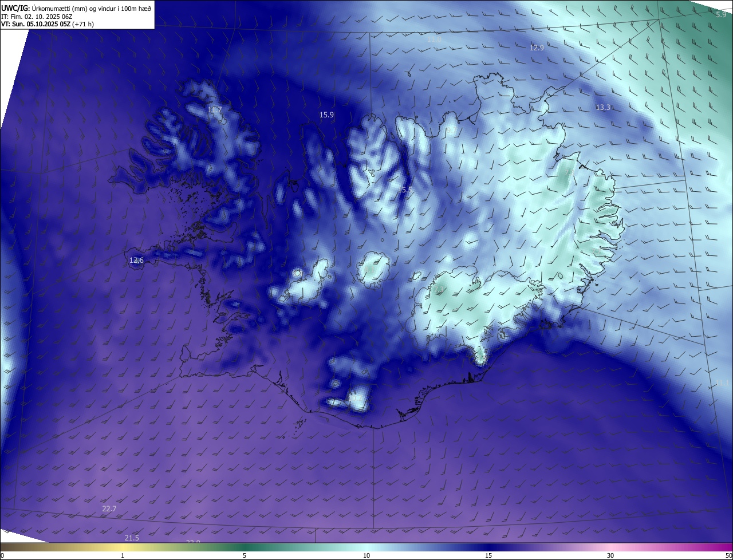The image size is (733, 560).
Task: Click the 12.9 value label on the map
Action: point(537,48)
